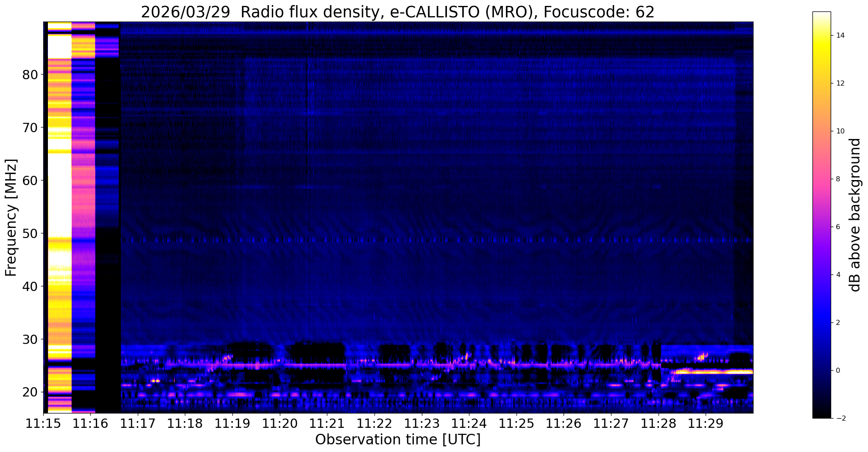The image size is (868, 452).
Task: Select the 11:24 observation time label
Action: click(469, 423)
